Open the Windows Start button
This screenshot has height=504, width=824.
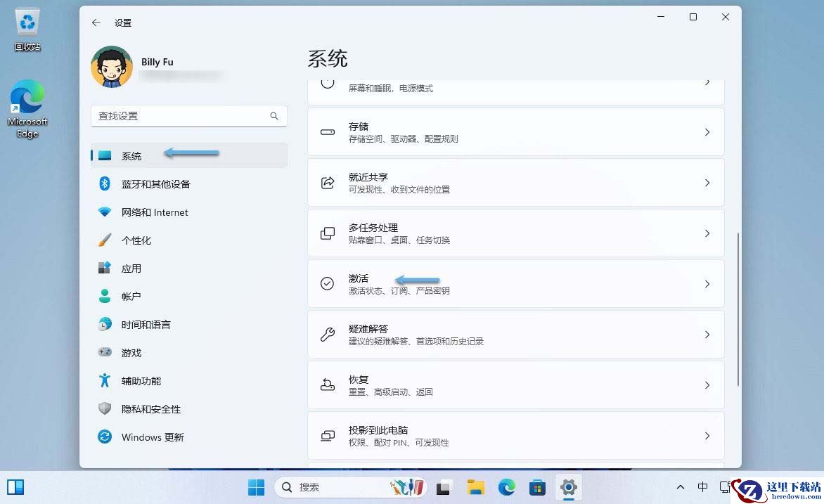[257, 487]
